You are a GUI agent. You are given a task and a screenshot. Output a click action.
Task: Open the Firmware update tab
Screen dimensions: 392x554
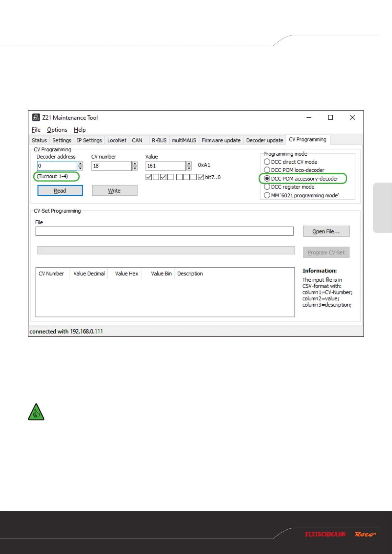coord(221,140)
